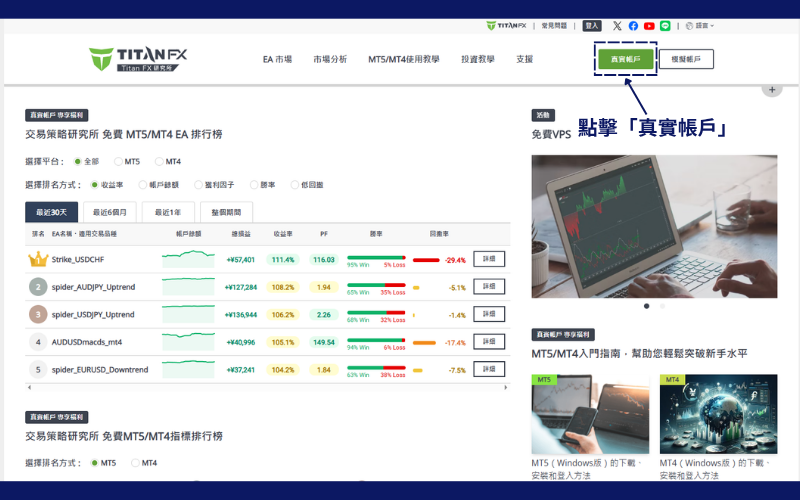Image resolution: width=800 pixels, height=500 pixels.
Task: Click the plus icon below the header
Action: pos(771,90)
